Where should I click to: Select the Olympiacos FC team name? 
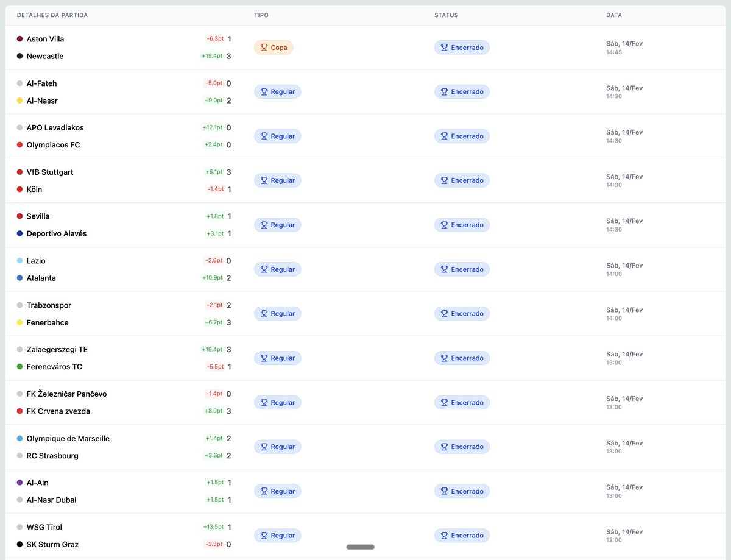53,145
